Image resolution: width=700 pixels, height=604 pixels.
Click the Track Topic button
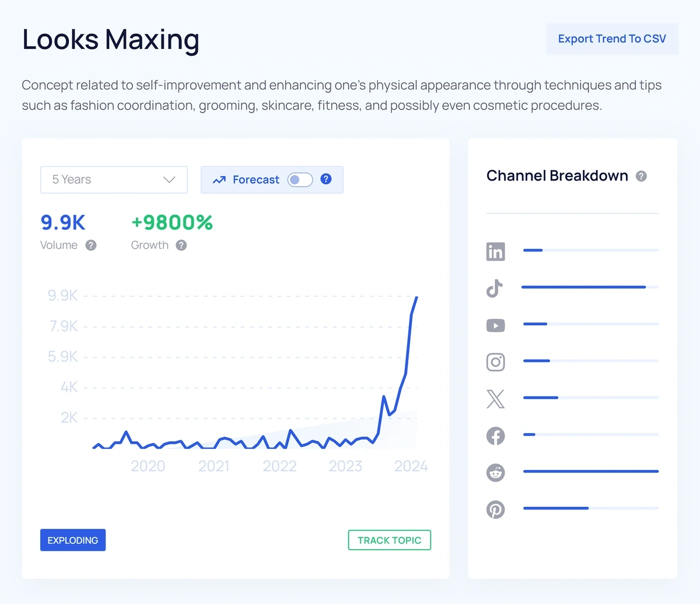tap(389, 540)
